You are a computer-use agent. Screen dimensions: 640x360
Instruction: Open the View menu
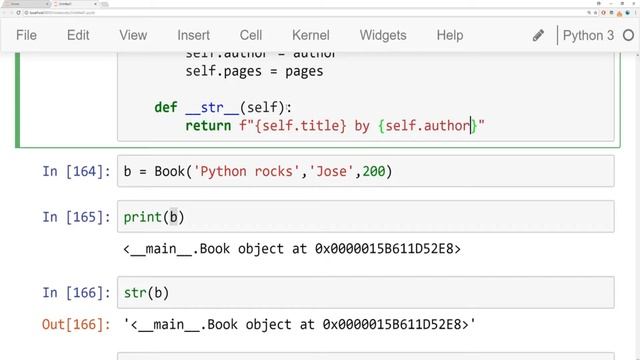(133, 35)
